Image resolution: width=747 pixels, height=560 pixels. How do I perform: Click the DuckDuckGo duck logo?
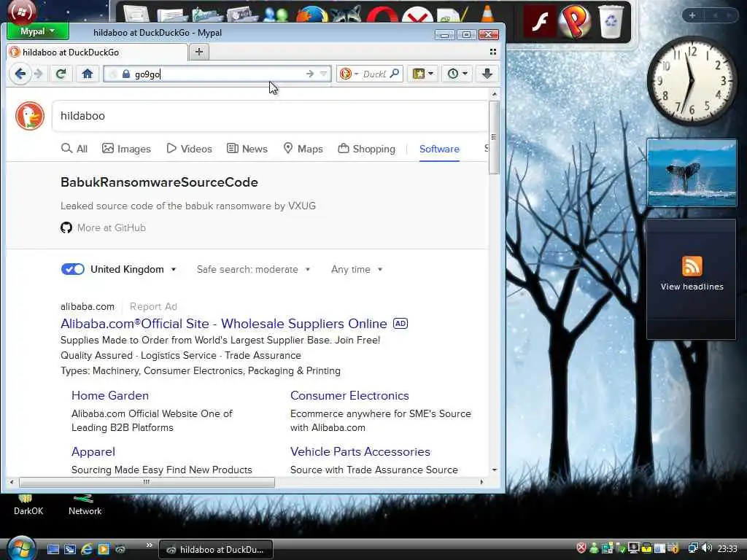pos(29,116)
